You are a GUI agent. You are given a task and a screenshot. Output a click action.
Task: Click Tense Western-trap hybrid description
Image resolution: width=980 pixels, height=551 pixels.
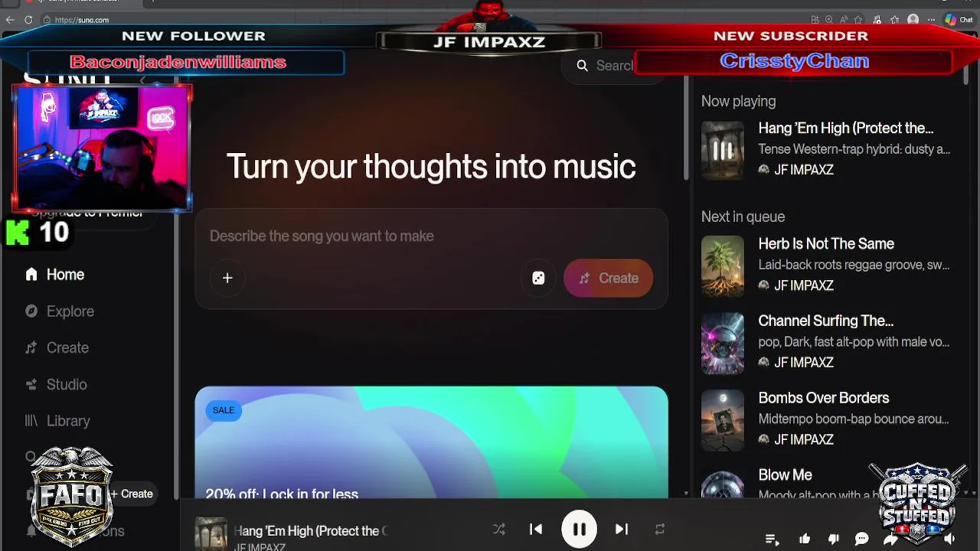click(854, 150)
